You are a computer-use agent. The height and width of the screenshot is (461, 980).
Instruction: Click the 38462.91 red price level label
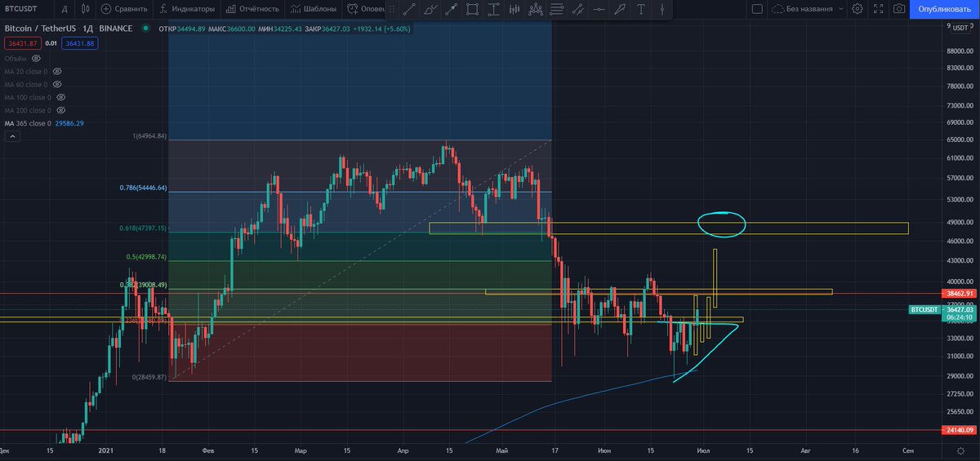(959, 293)
